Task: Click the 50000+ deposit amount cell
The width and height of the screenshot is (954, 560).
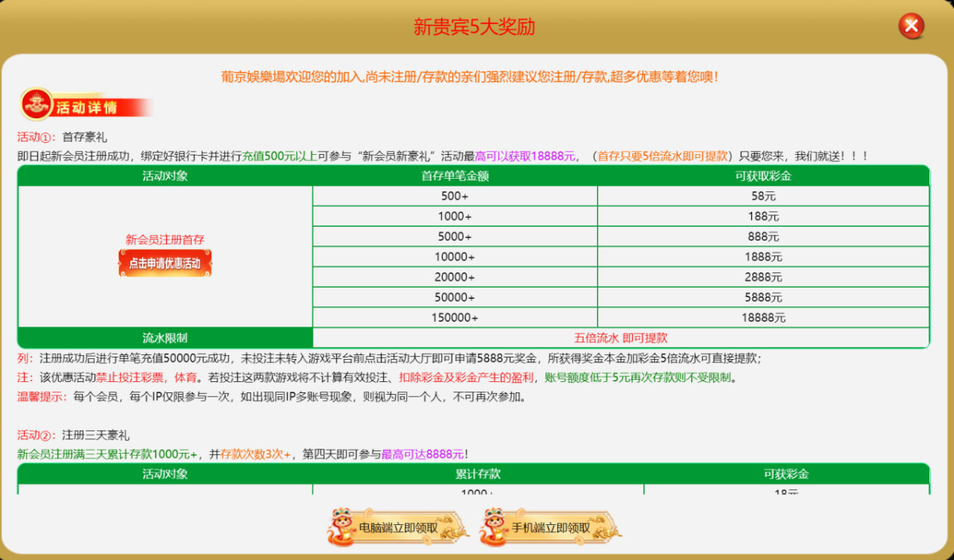Action: point(455,297)
